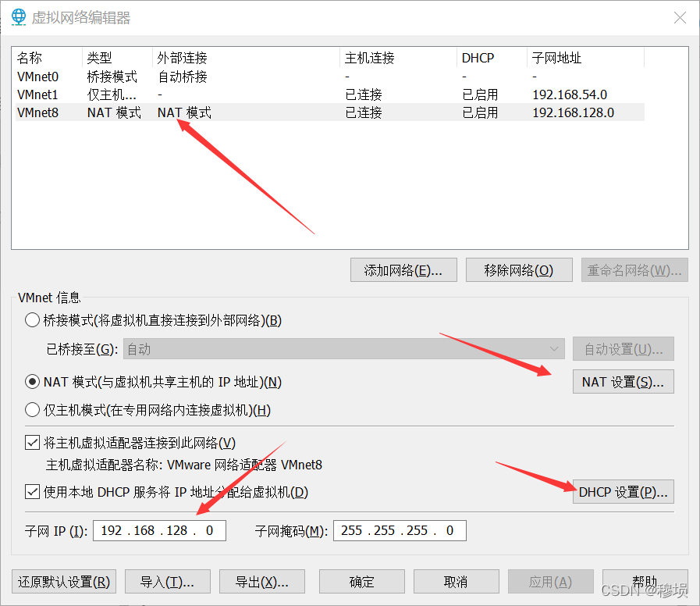
Task: Click the Virtual Network Editor globe icon
Action: point(18,17)
